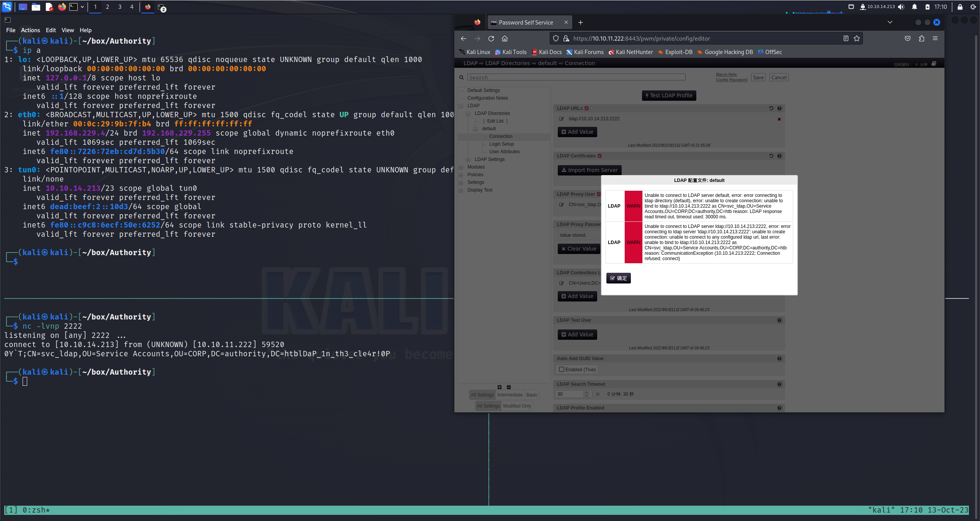
Task: Open the Kali Tools bookmark
Action: pyautogui.click(x=511, y=52)
